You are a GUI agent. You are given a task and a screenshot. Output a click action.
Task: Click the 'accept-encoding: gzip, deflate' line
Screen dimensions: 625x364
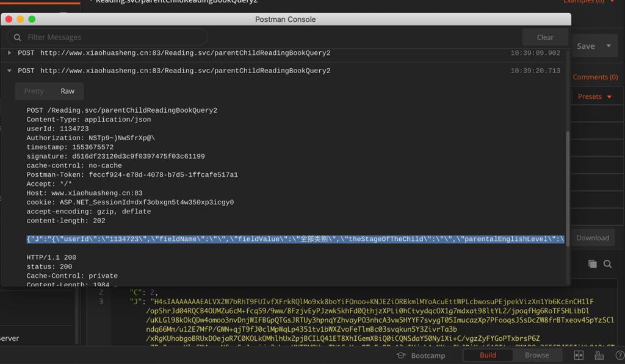point(89,212)
